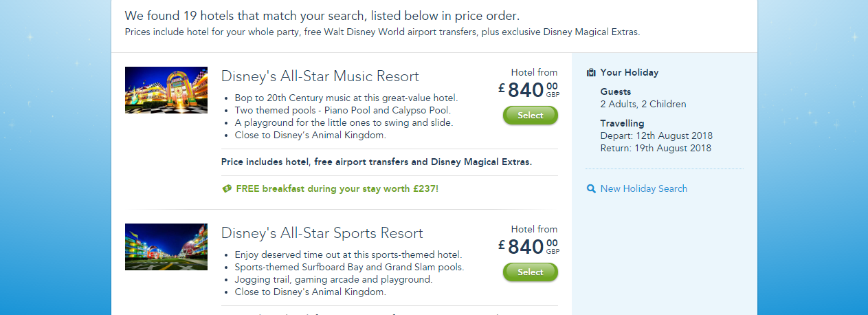Click the suitcase icon beside Your Holiday

coord(591,72)
